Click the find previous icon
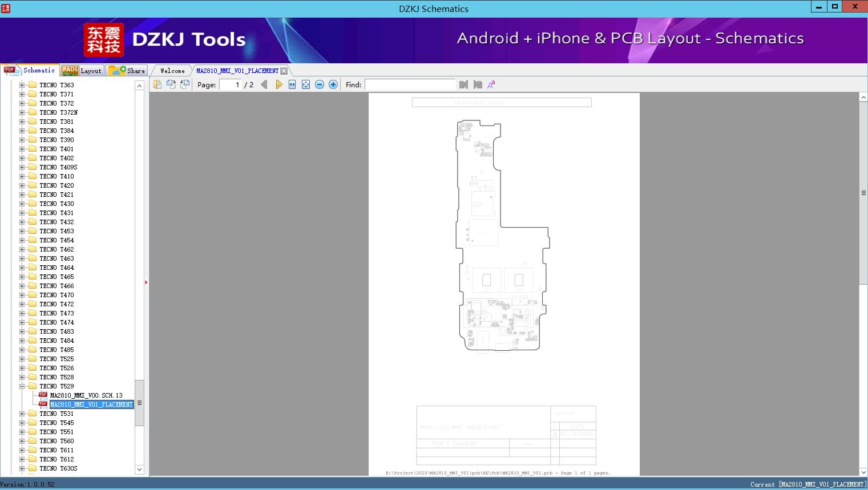868x490 pixels. [x=463, y=84]
